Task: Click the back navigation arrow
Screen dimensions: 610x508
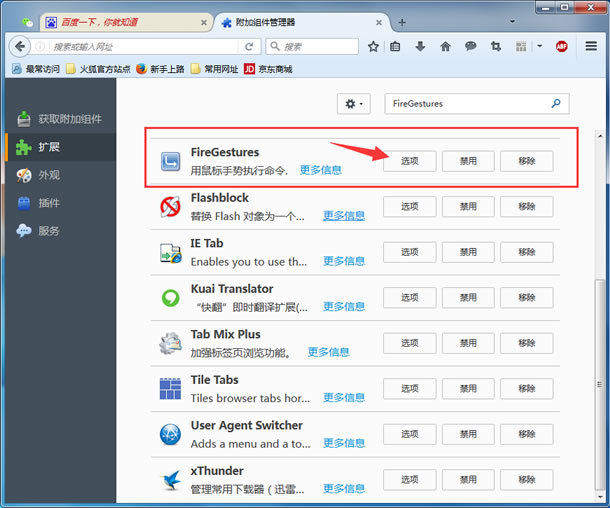Action: tap(19, 46)
